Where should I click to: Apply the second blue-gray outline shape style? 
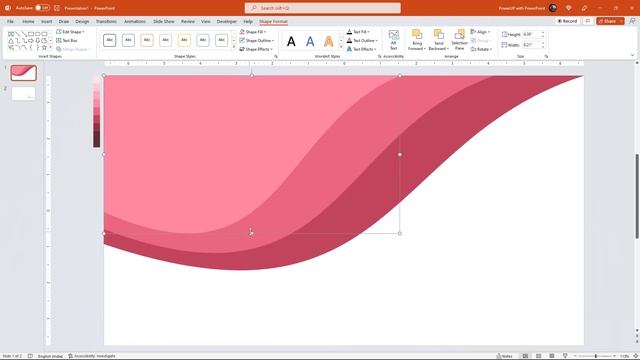click(x=128, y=40)
